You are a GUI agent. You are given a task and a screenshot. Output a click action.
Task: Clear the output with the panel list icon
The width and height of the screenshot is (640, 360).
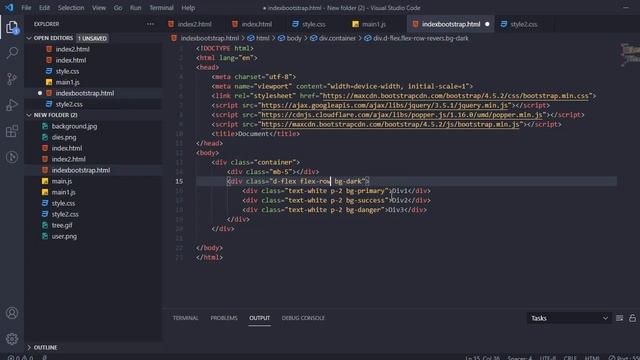coord(619,318)
